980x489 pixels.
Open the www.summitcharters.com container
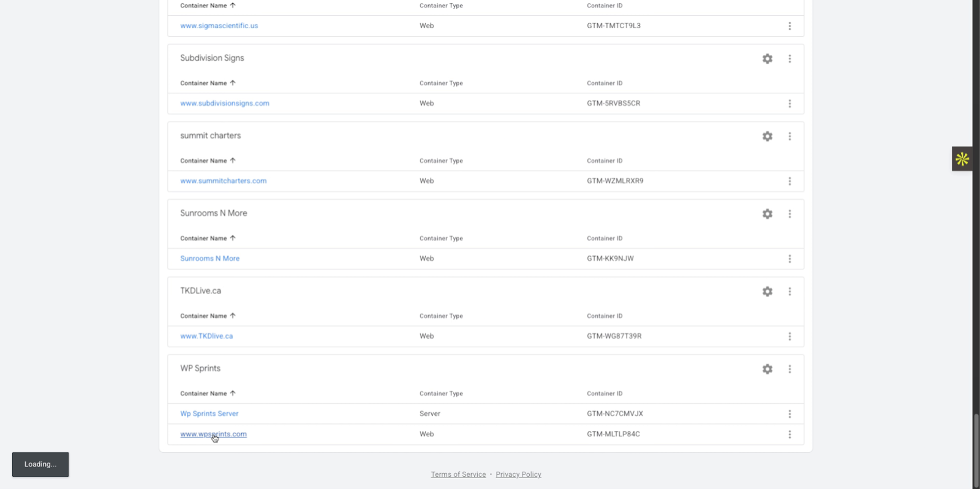point(223,181)
